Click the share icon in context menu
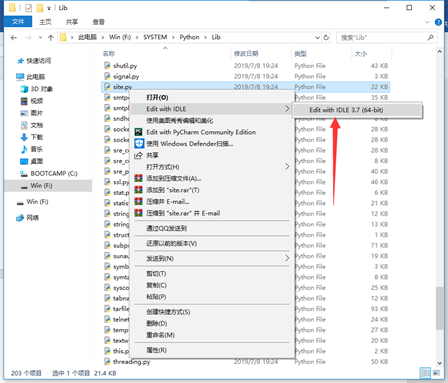 [x=138, y=155]
